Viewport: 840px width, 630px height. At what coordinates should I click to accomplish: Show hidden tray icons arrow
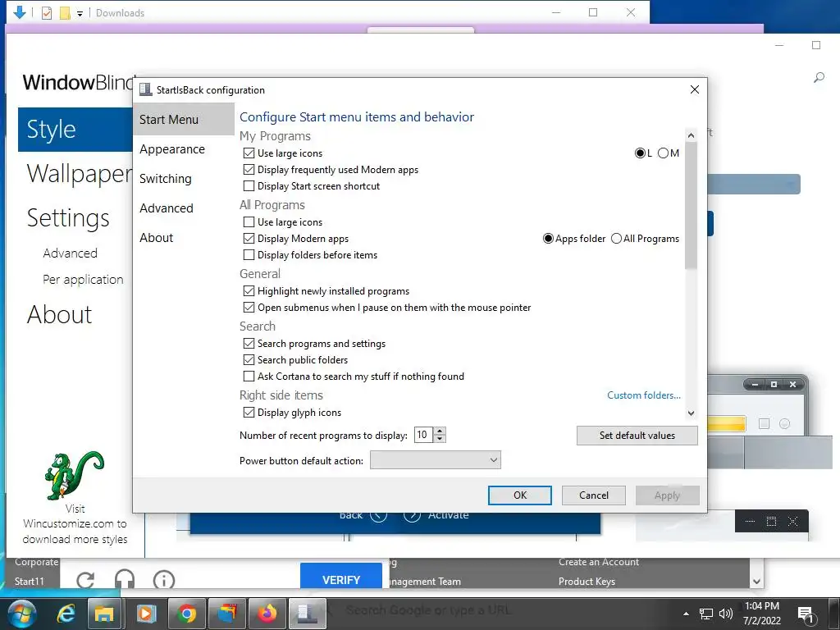point(686,614)
